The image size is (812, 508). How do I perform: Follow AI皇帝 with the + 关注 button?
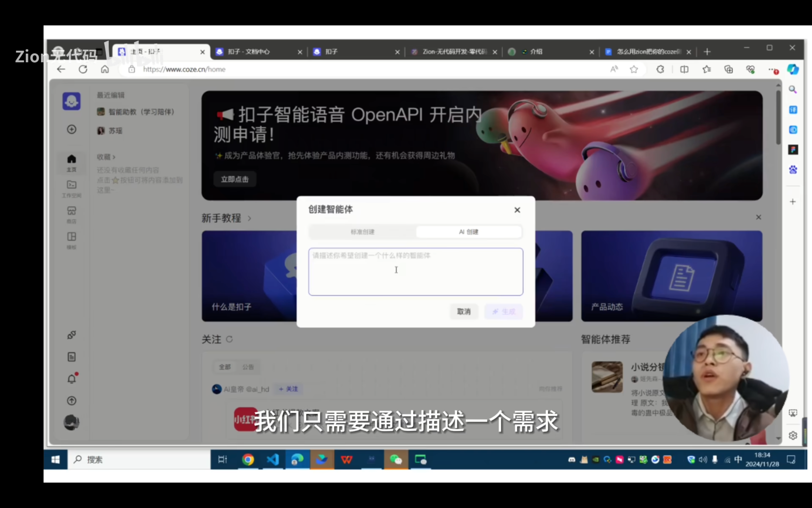coord(288,389)
